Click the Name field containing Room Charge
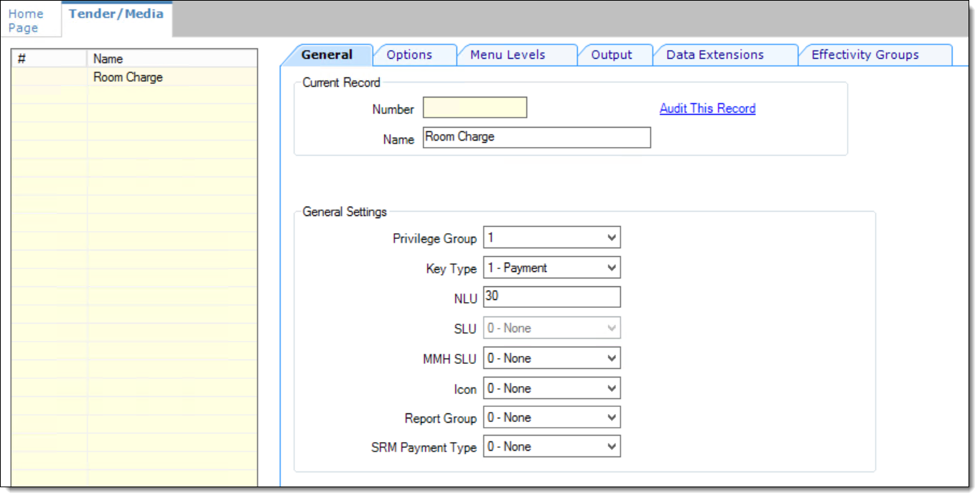Image resolution: width=980 pixels, height=498 pixels. 536,138
